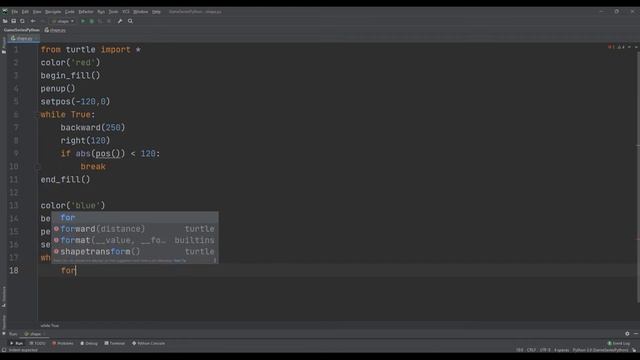Open the Code menu
The width and height of the screenshot is (640, 360).
pos(70,12)
